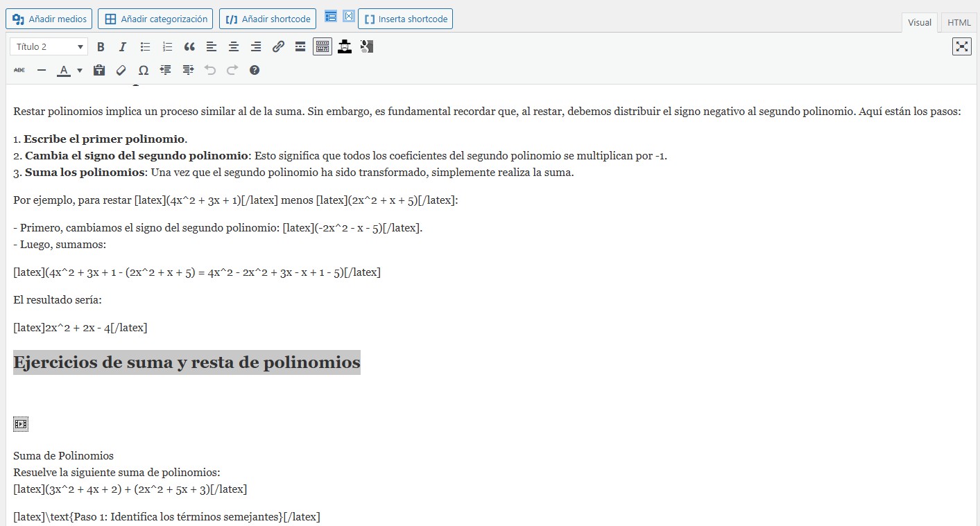Toggle bold formatting
Screen dimensions: 980x526
pos(101,47)
